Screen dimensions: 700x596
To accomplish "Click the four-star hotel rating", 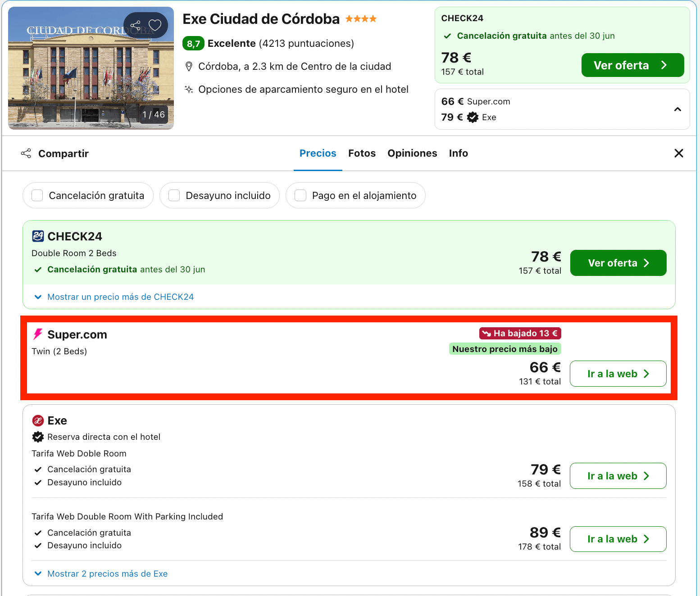I will pos(361,19).
